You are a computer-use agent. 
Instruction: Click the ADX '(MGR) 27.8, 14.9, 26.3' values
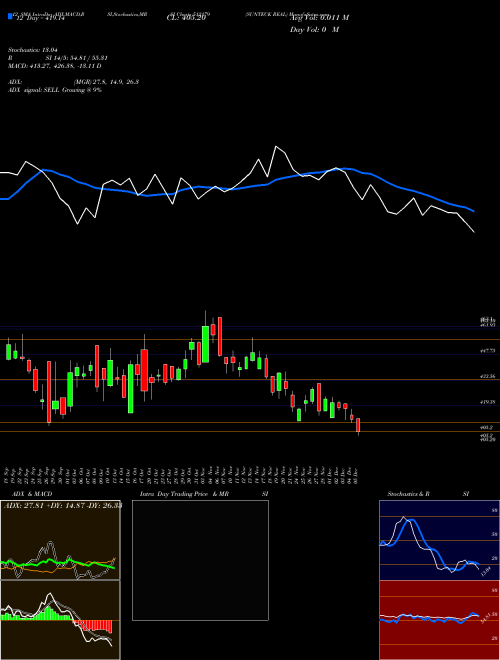[x=106, y=82]
